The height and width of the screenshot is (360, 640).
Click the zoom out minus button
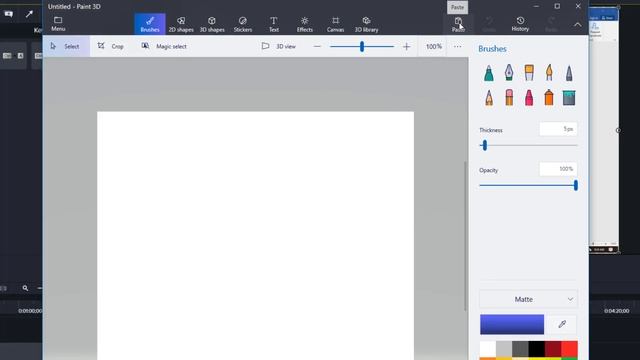pyautogui.click(x=317, y=47)
